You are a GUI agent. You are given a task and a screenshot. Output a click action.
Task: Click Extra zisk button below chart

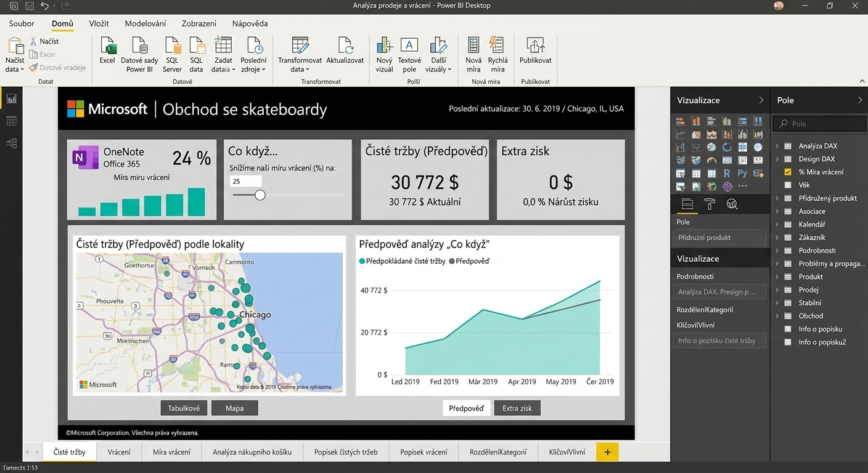517,408
